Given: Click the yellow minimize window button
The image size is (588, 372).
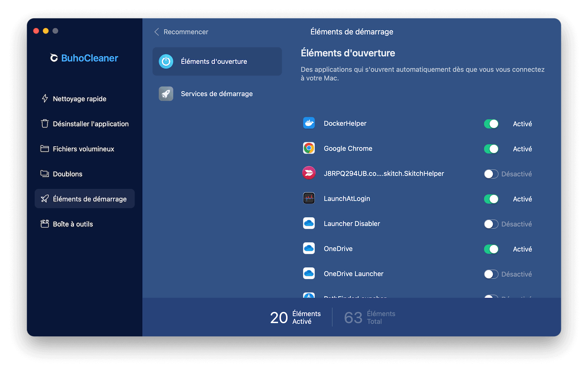Looking at the screenshot, I should click(46, 31).
